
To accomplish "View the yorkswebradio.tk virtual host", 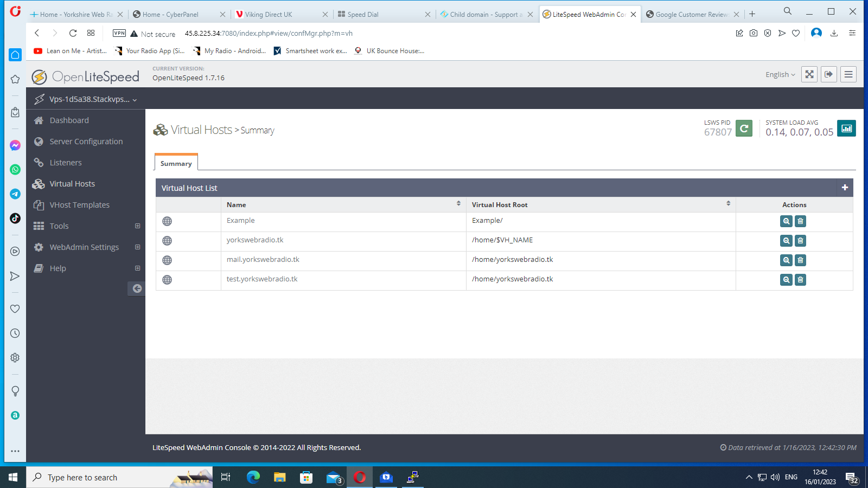I will pyautogui.click(x=786, y=241).
